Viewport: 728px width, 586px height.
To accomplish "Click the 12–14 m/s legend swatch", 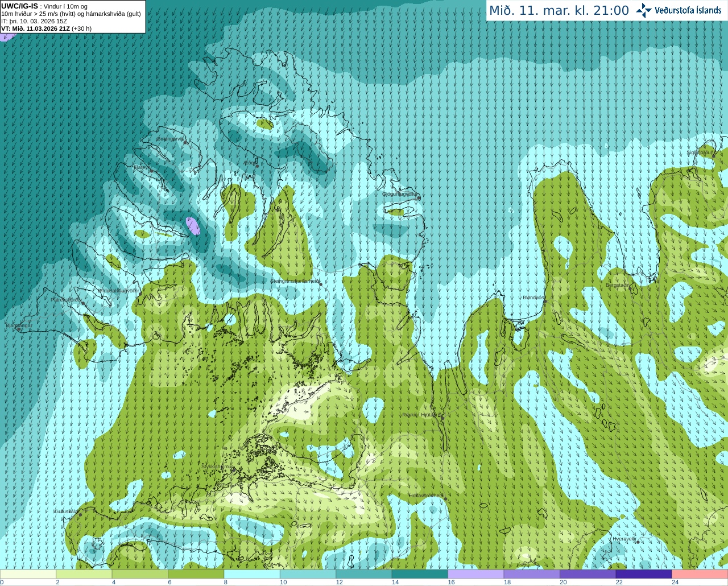I will [x=364, y=574].
